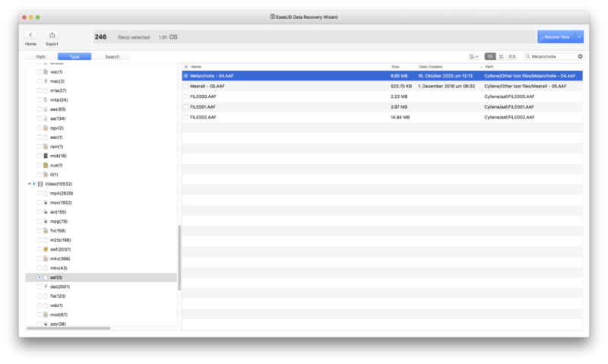This screenshot has width=608, height=364.
Task: Click the dat(2501) file icon
Action: pos(46,286)
